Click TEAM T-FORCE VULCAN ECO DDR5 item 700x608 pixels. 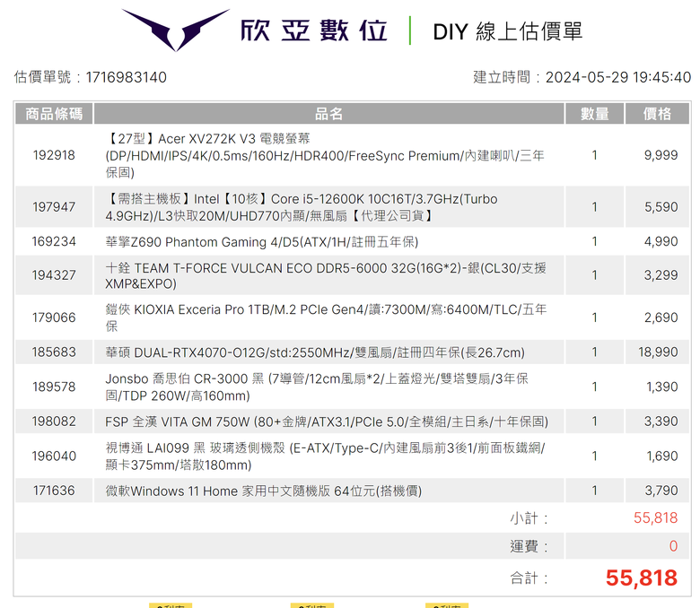[326, 275]
